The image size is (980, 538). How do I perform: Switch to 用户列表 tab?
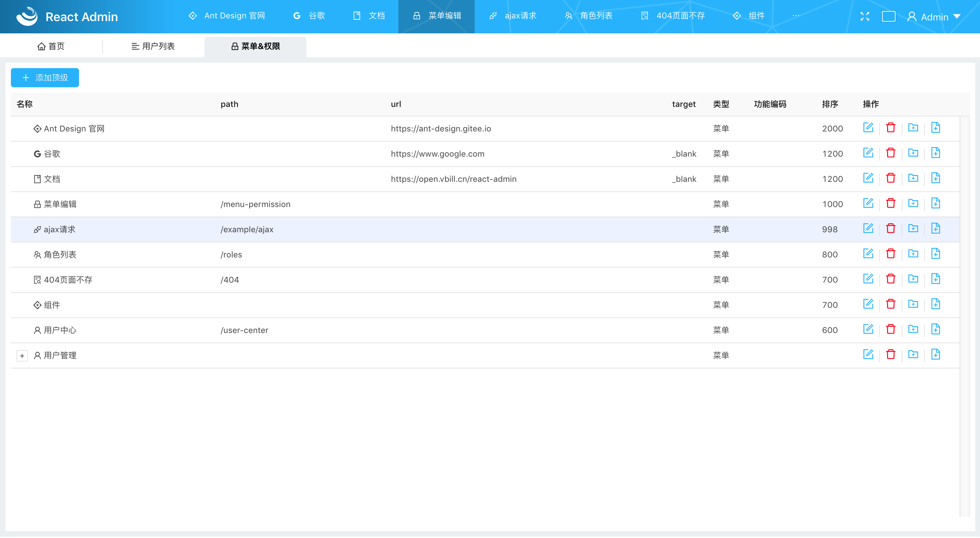coord(153,46)
